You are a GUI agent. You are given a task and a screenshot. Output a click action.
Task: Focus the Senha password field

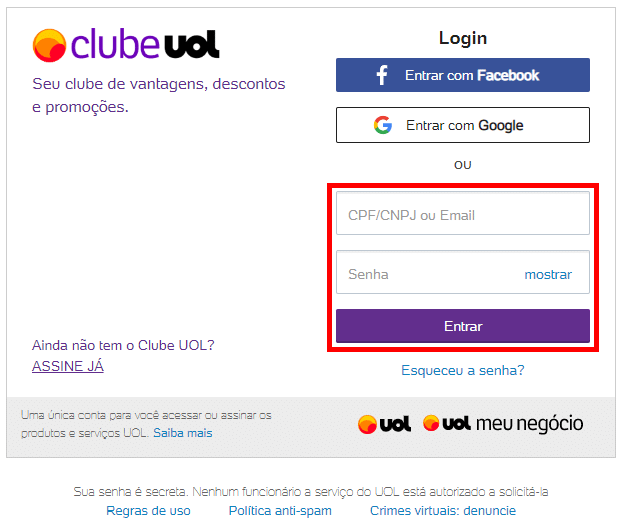[429, 272]
